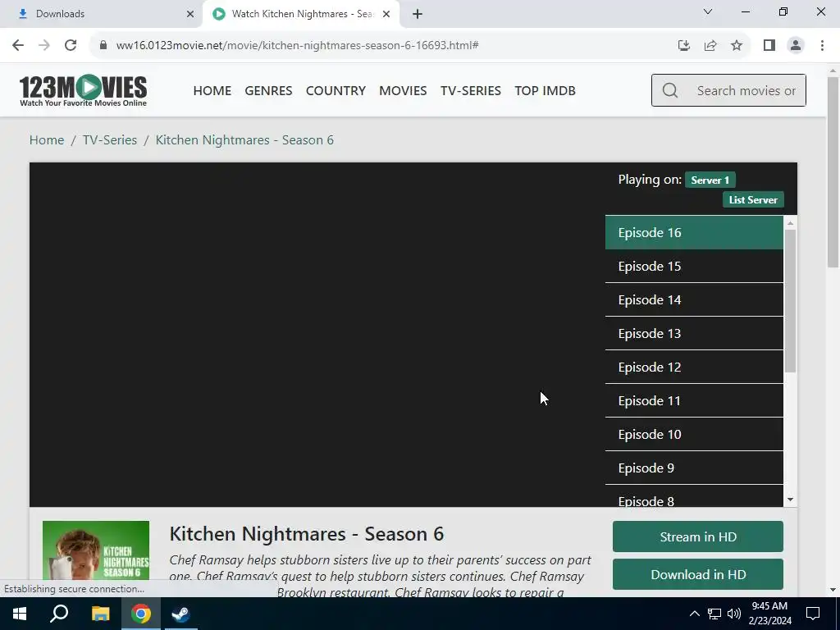This screenshot has height=630, width=840.
Task: Select Episode 16
Action: [694, 232]
